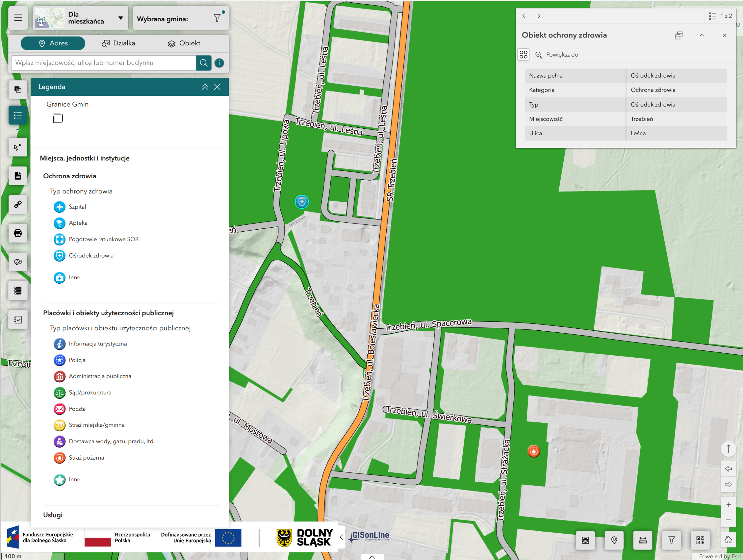The image size is (743, 560).
Task: Toggle the selection checklist tool in sidebar
Action: [18, 319]
